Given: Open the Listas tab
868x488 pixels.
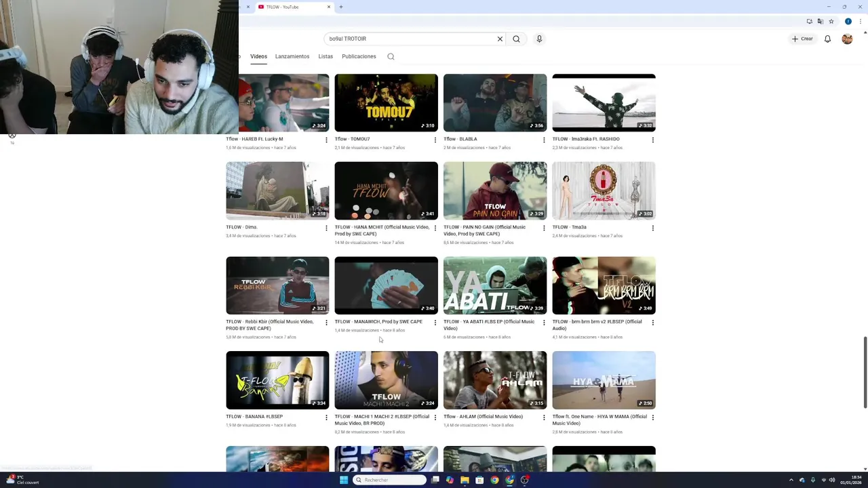Looking at the screenshot, I should pos(325,56).
